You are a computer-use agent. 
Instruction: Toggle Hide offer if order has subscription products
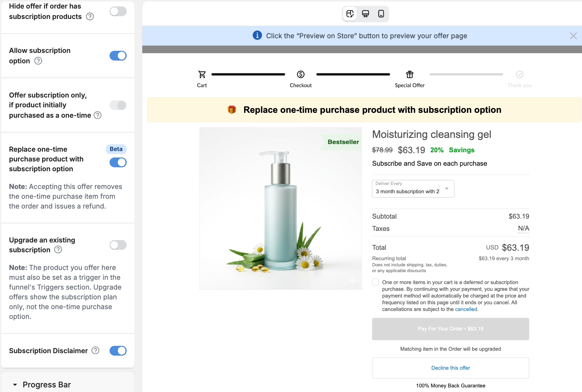point(118,11)
